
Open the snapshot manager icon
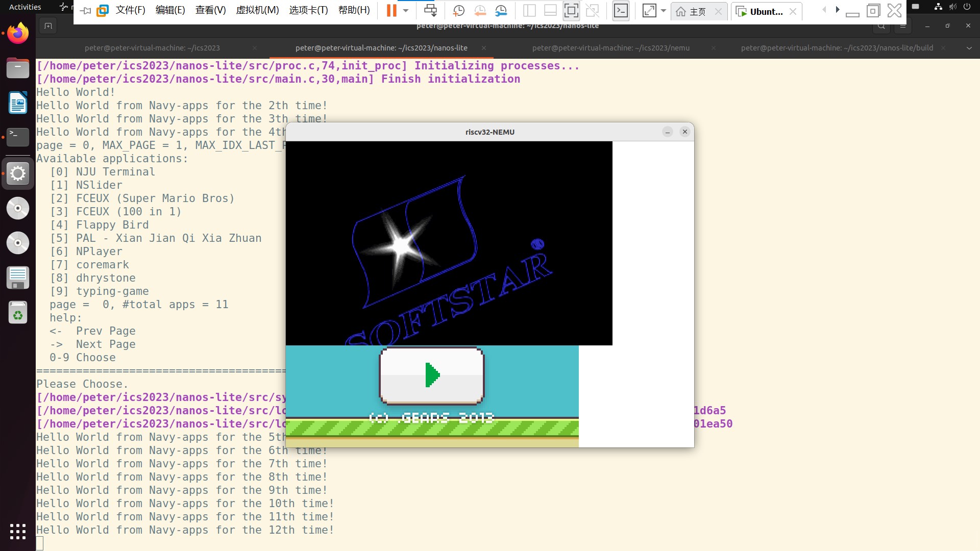501,11
